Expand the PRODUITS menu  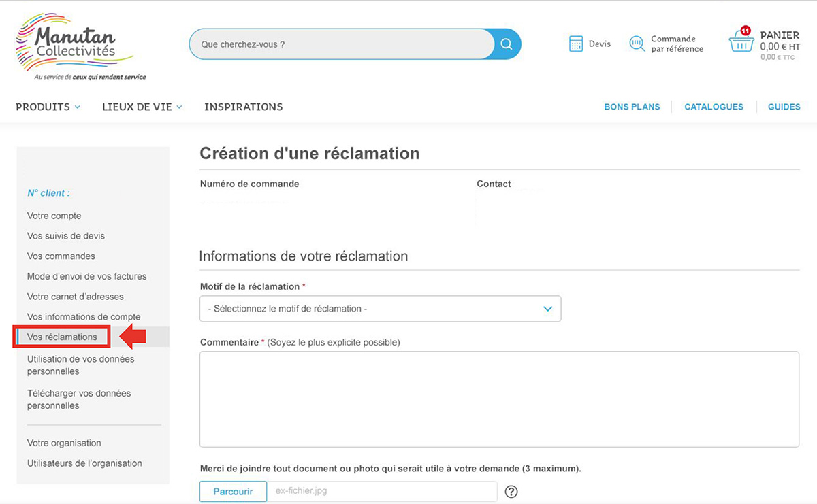pos(48,107)
